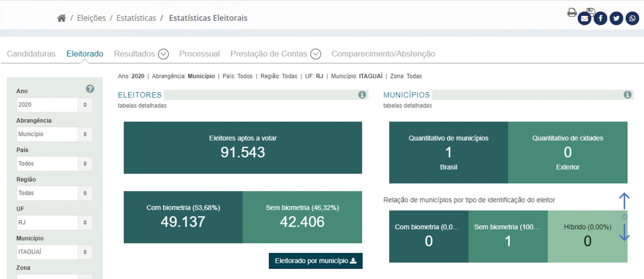This screenshot has height=279, width=644.
Task: Open the Região Todas dropdown
Action: click(x=54, y=193)
